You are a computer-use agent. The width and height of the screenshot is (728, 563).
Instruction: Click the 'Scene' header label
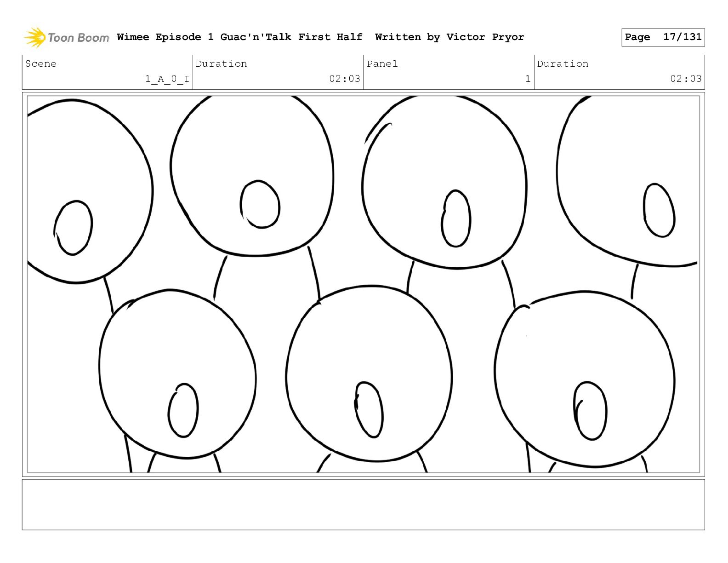pos(41,64)
